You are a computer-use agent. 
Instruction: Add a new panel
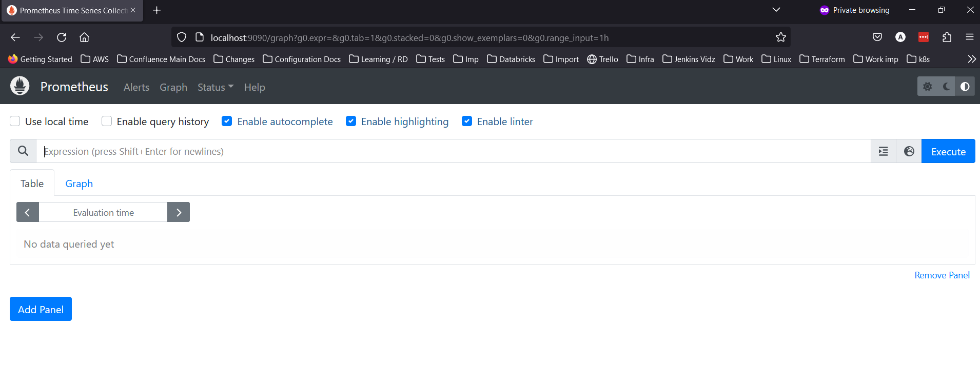(x=41, y=309)
